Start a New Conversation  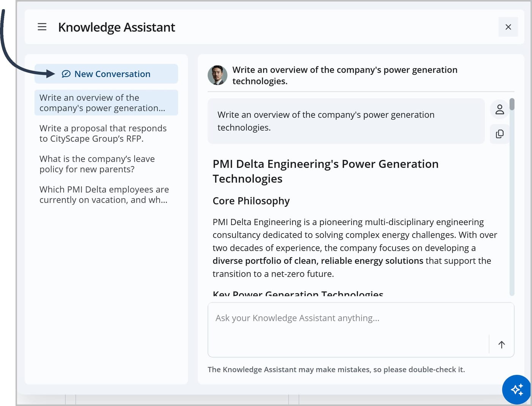click(106, 74)
